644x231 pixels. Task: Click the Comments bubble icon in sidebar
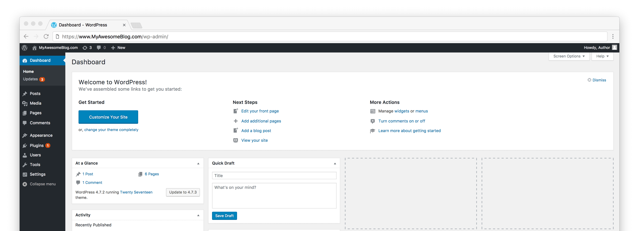pyautogui.click(x=25, y=123)
